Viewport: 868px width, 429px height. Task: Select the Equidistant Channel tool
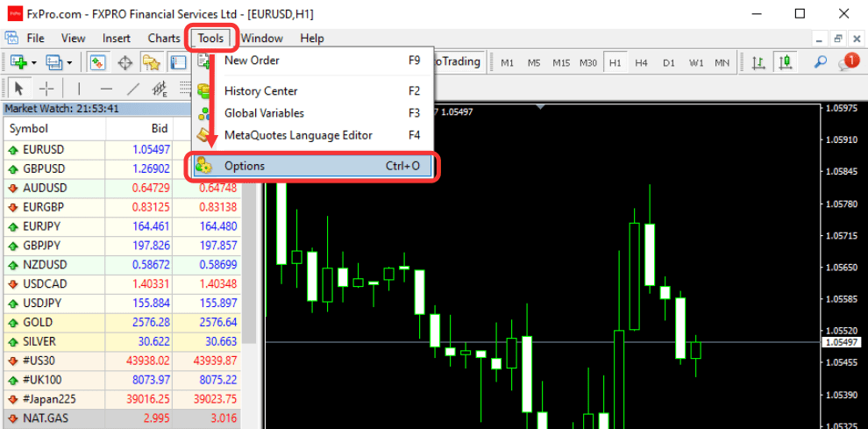pos(160,88)
